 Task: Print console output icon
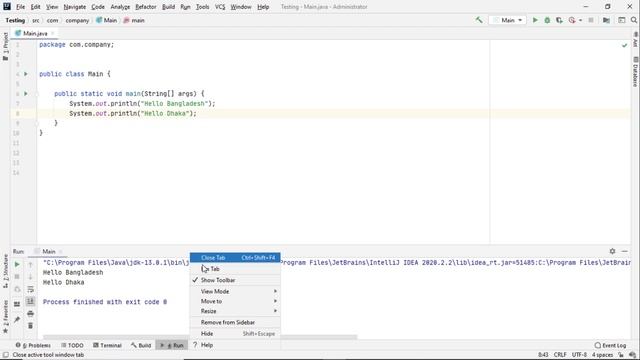(x=31, y=313)
